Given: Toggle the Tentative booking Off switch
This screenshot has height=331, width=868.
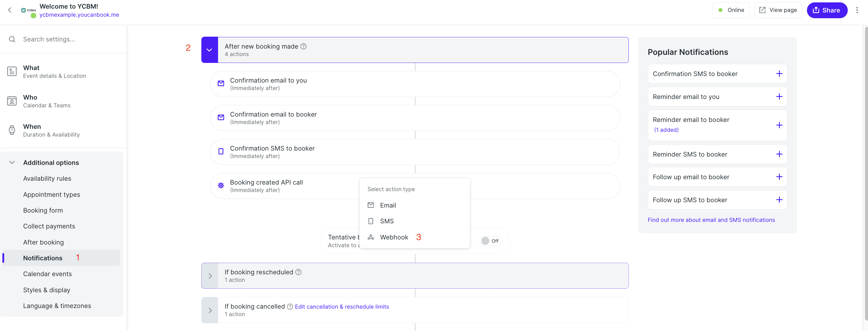Looking at the screenshot, I should [491, 241].
